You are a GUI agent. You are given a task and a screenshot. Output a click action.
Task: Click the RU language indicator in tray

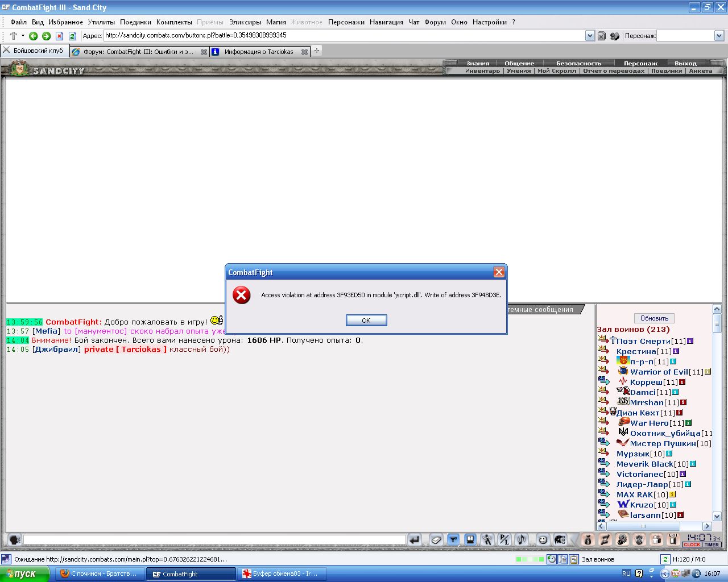pyautogui.click(x=626, y=573)
